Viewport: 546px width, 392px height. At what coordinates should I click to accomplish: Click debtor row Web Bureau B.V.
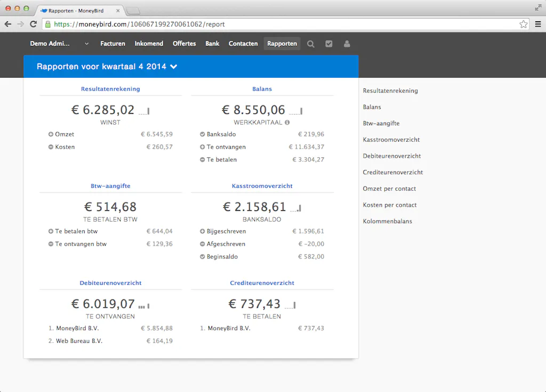click(110, 341)
